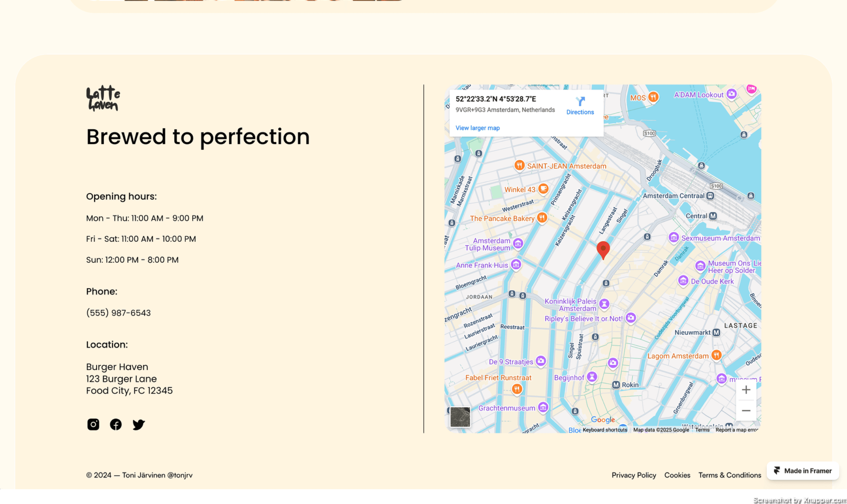Select the Anne Frank Huis map marker
The height and width of the screenshot is (504, 847).
pyautogui.click(x=516, y=264)
